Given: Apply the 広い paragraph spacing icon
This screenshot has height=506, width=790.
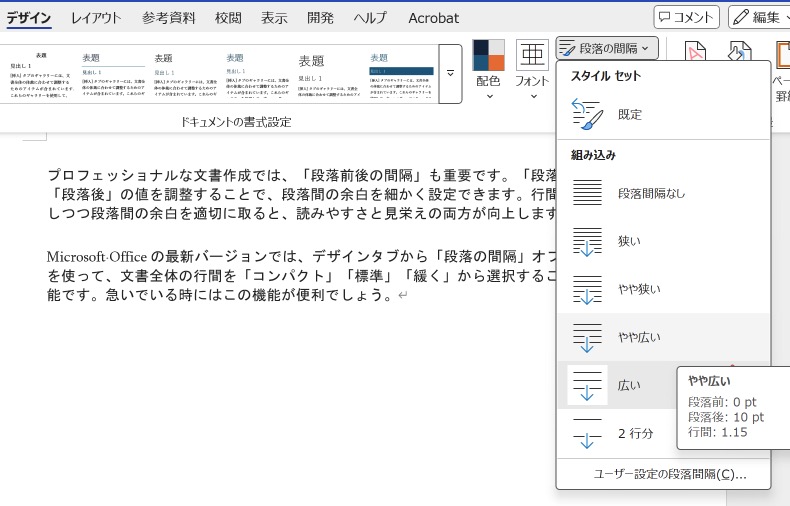Looking at the screenshot, I should (587, 385).
